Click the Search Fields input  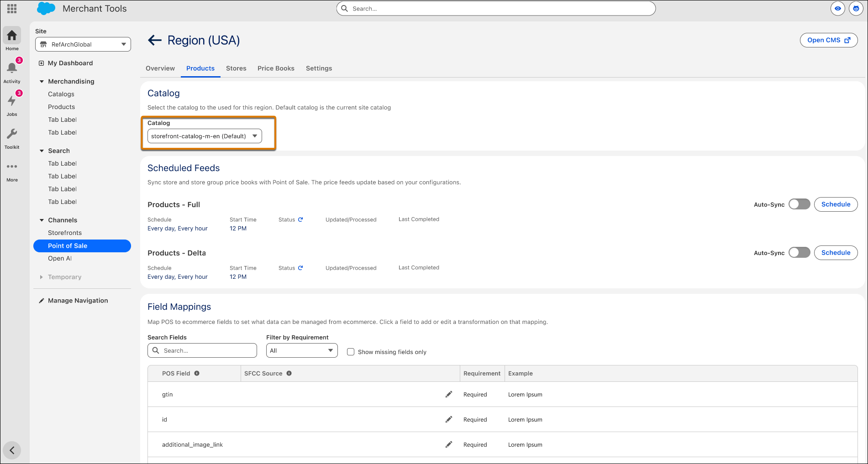click(x=202, y=350)
